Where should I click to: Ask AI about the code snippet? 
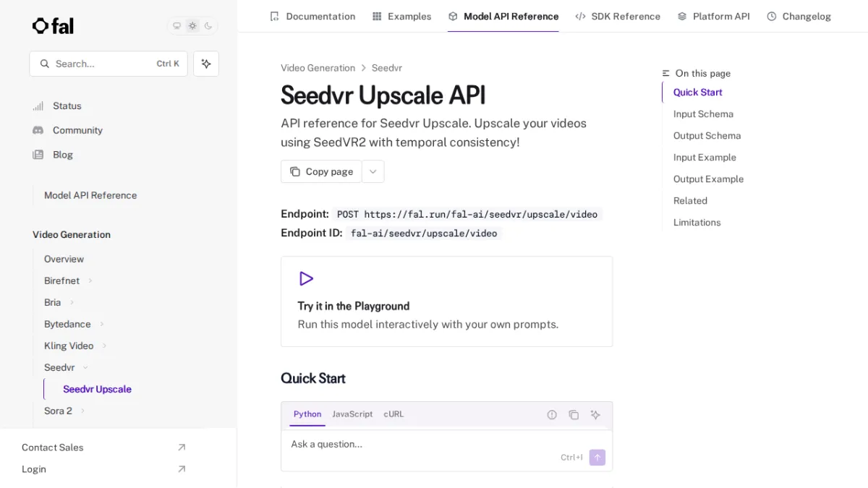tap(595, 415)
